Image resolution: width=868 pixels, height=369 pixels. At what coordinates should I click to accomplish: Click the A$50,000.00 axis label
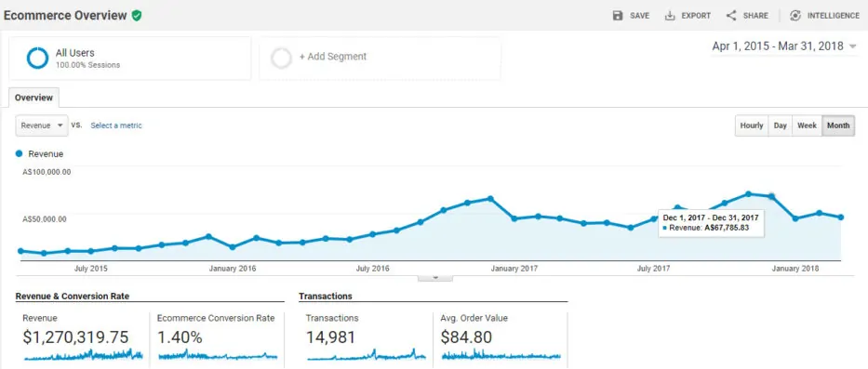[45, 219]
